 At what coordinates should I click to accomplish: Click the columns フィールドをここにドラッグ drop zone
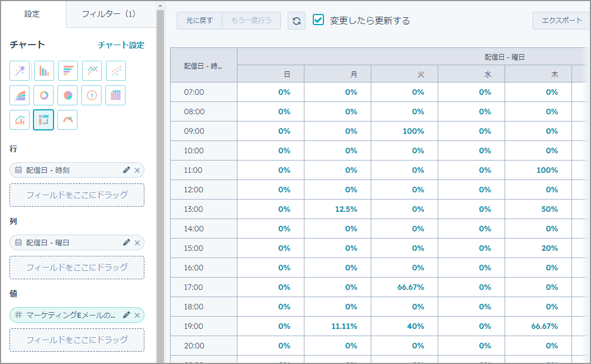(x=77, y=268)
